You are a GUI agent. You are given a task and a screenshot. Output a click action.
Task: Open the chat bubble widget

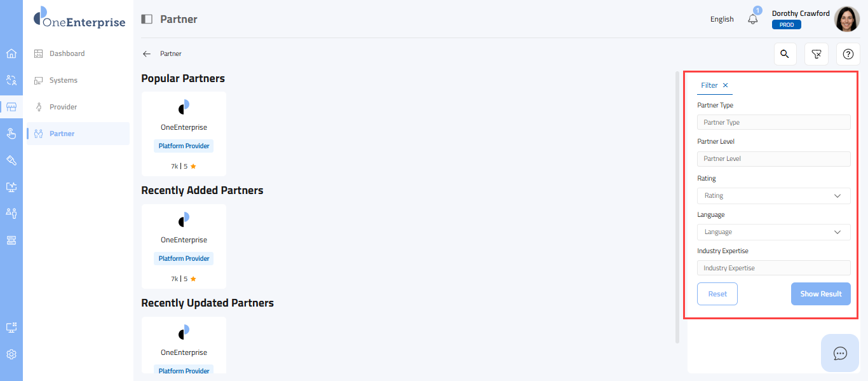840,353
